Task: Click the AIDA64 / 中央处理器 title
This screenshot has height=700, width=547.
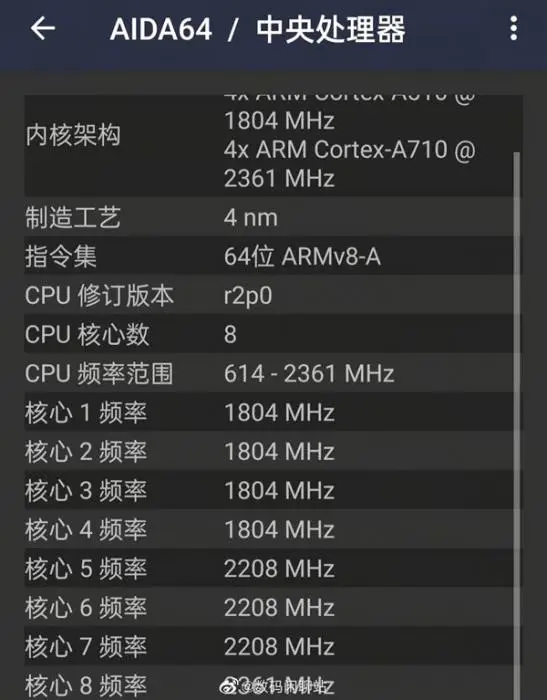Action: (x=257, y=29)
